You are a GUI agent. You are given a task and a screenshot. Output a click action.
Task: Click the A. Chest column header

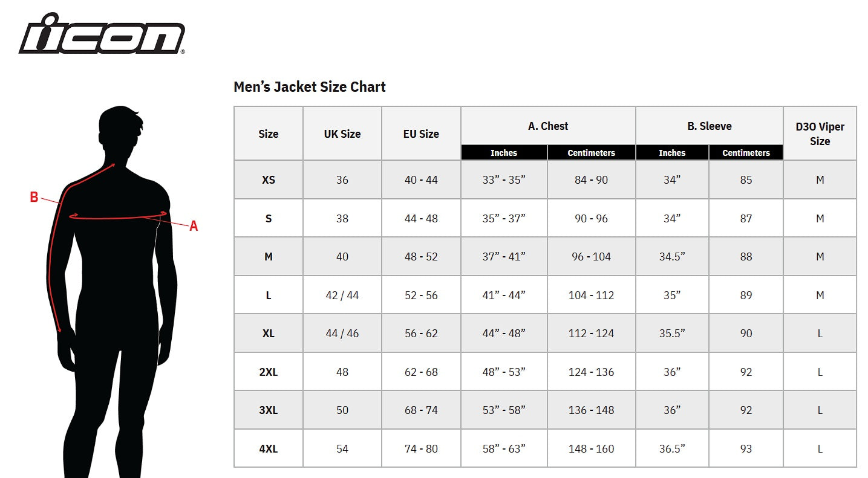click(548, 126)
